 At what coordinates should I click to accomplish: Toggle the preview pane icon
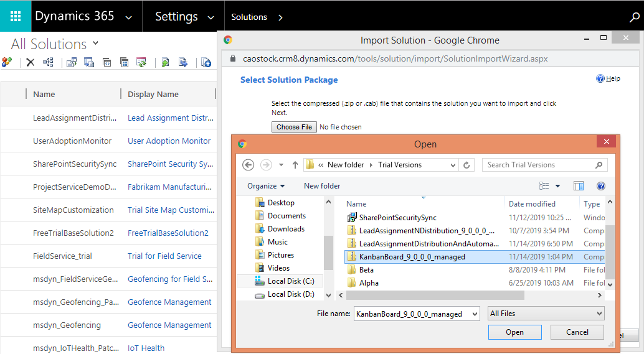pos(578,186)
